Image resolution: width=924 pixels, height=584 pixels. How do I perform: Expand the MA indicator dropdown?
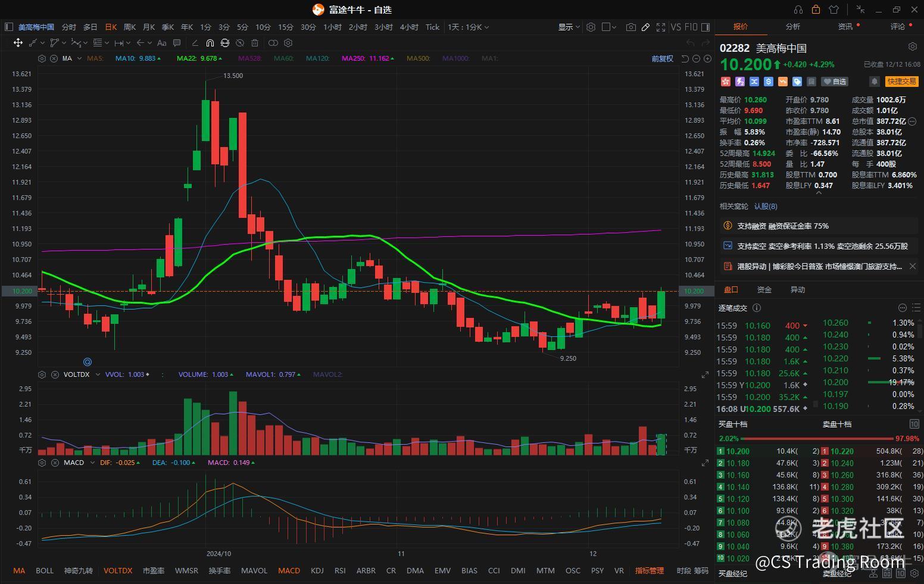tap(79, 58)
